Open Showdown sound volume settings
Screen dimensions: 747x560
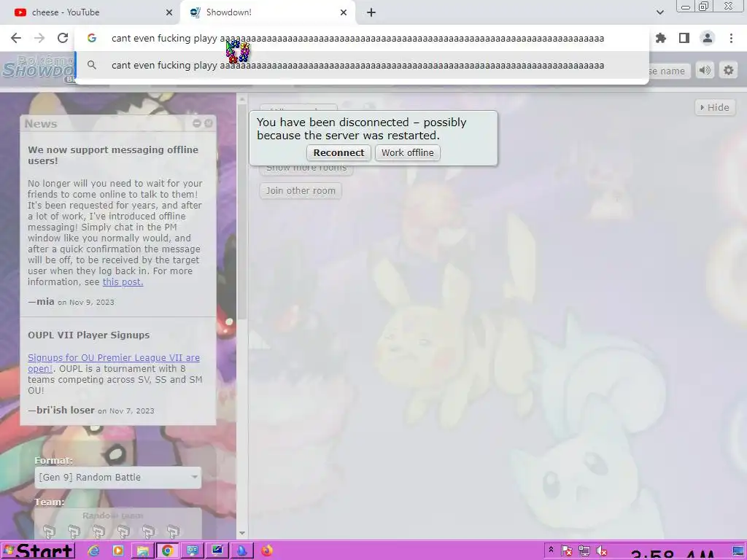pos(705,71)
